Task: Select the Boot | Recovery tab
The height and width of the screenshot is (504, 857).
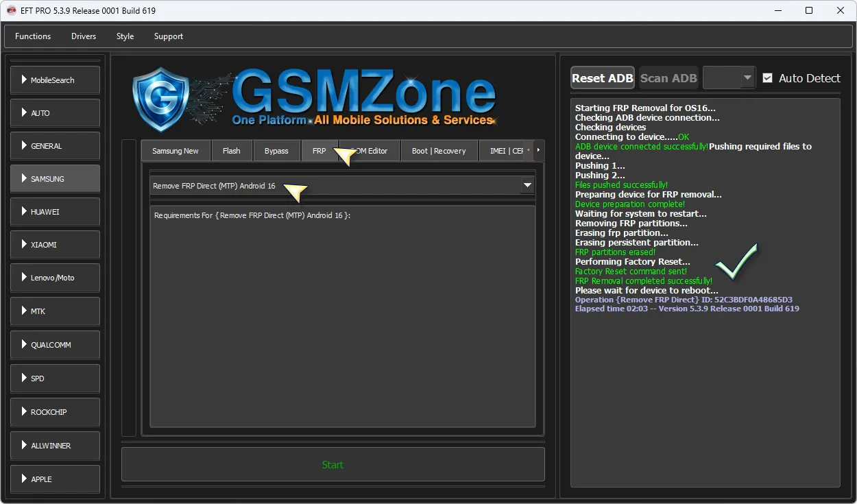Action: (x=438, y=151)
